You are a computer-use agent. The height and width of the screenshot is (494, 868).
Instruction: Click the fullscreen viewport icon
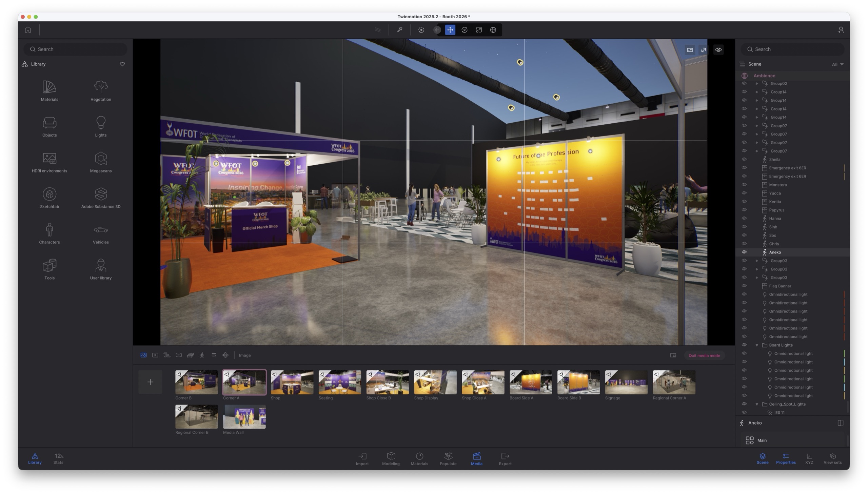(x=704, y=50)
